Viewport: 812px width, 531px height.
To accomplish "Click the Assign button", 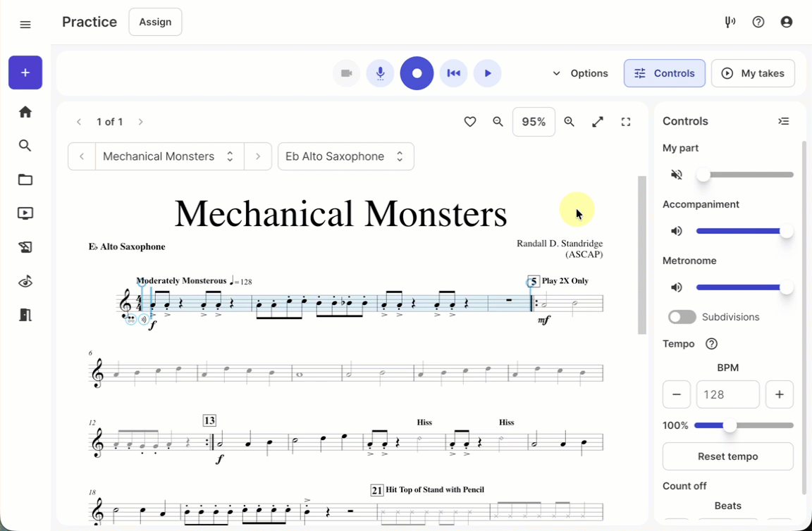I will click(x=155, y=22).
